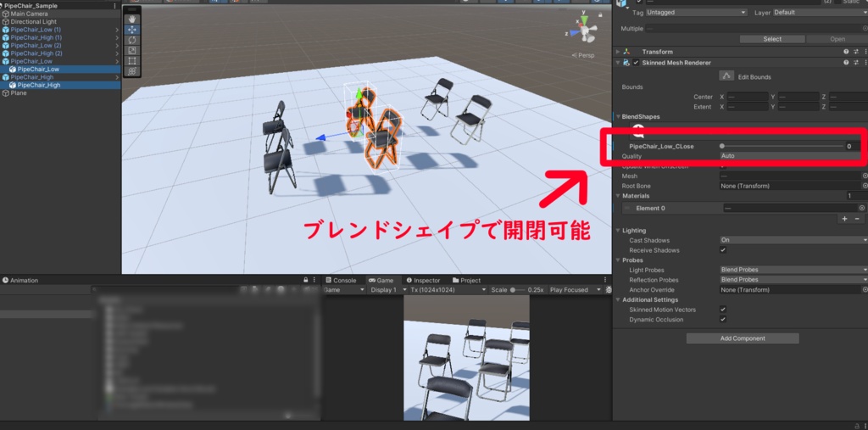Screen dimensions: 868x430
Task: Toggle Persp projection label in scene view
Action: (x=583, y=55)
